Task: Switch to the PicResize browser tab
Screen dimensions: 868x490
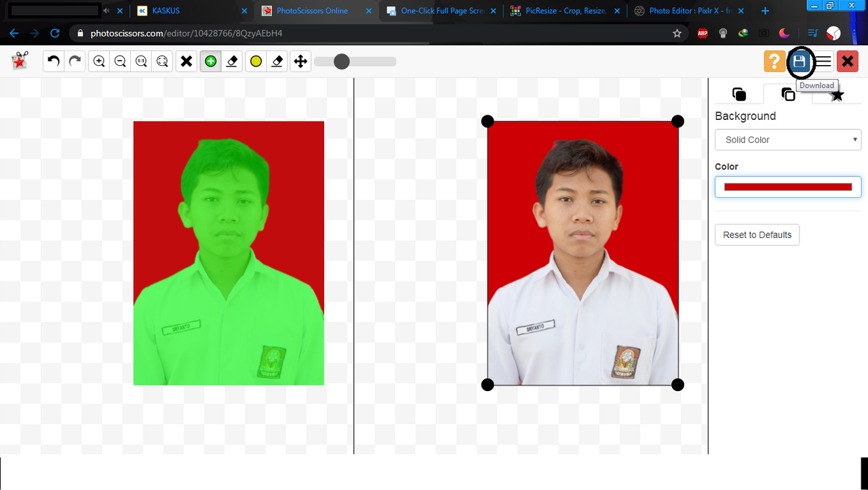Action: tap(566, 11)
